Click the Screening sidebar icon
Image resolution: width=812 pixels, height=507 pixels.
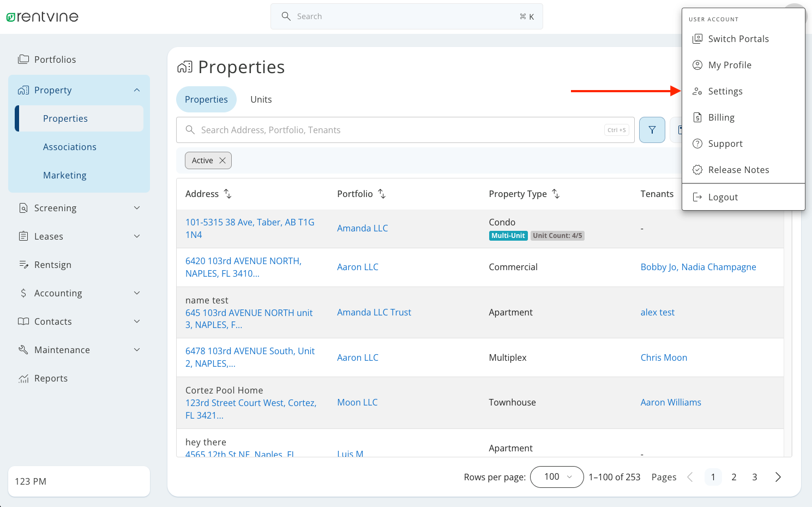[x=23, y=207]
